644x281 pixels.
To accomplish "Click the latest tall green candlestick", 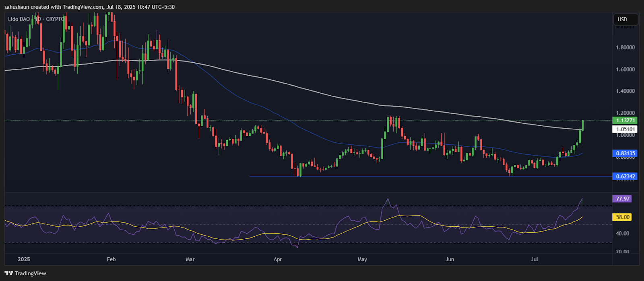I will pos(583,125).
